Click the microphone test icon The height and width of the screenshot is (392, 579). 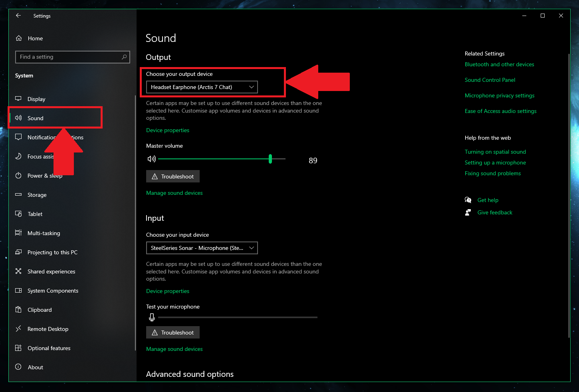click(152, 317)
